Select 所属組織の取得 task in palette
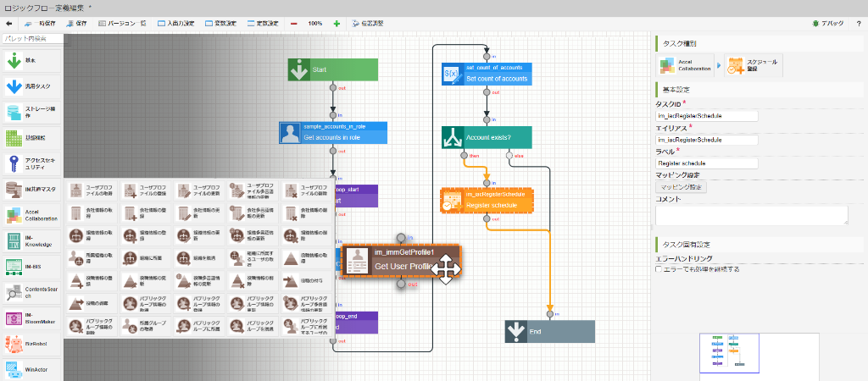Image resolution: width=868 pixels, height=381 pixels. (92, 258)
